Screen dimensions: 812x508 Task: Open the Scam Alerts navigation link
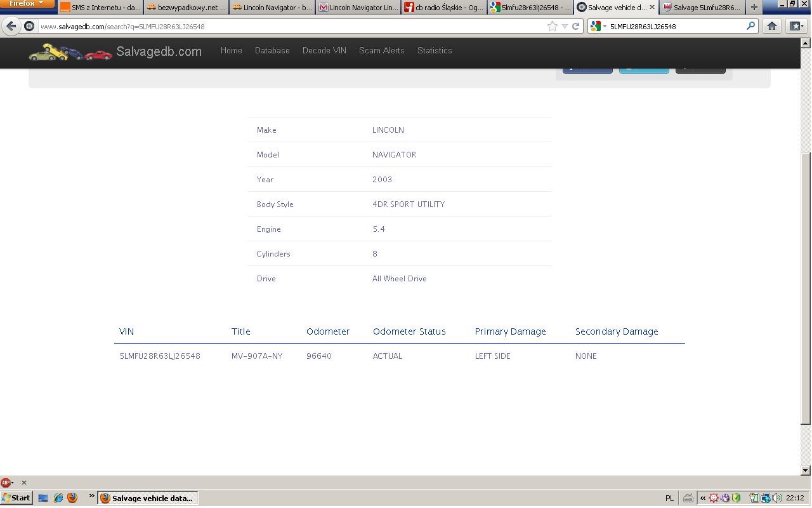click(381, 51)
